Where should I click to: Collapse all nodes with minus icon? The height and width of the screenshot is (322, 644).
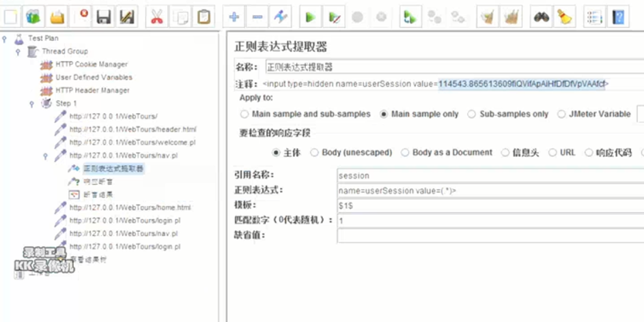pyautogui.click(x=257, y=17)
